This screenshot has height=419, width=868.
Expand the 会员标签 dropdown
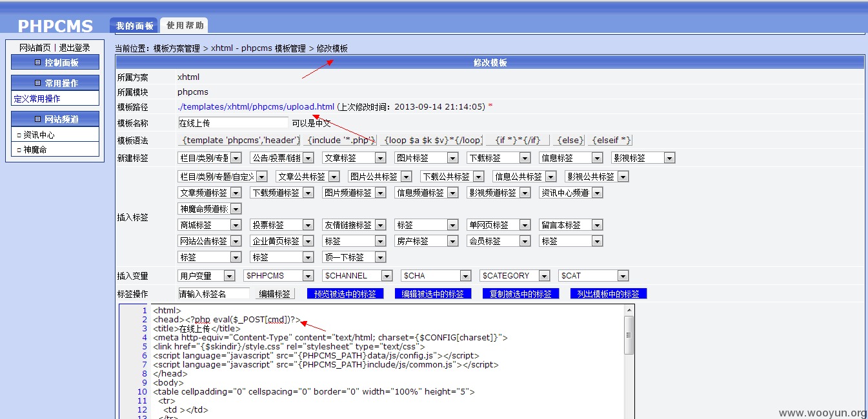[499, 241]
